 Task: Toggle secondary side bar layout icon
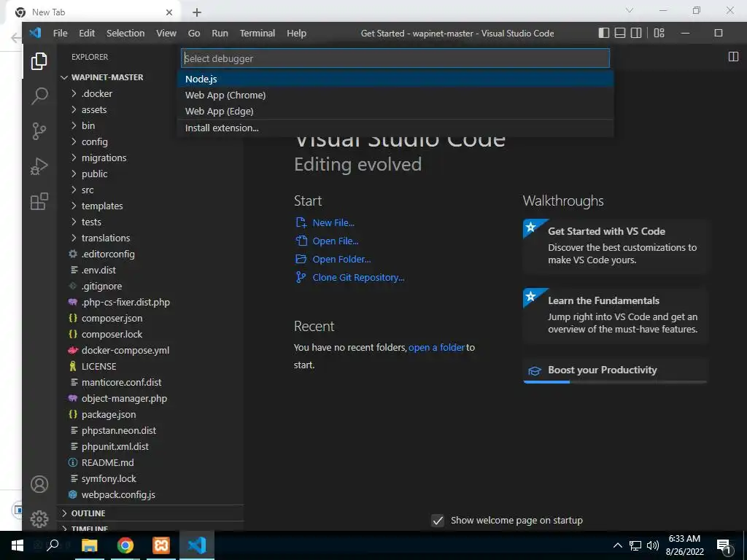coord(636,33)
